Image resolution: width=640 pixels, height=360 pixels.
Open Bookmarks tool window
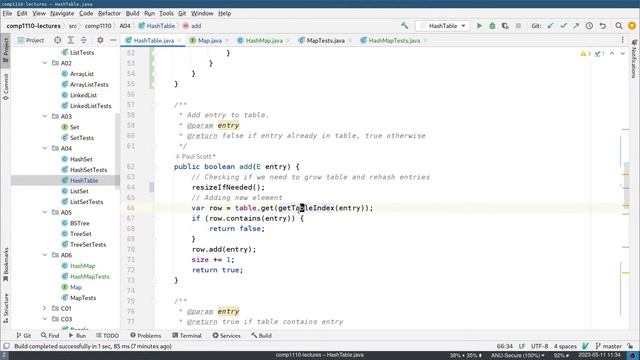(x=6, y=264)
